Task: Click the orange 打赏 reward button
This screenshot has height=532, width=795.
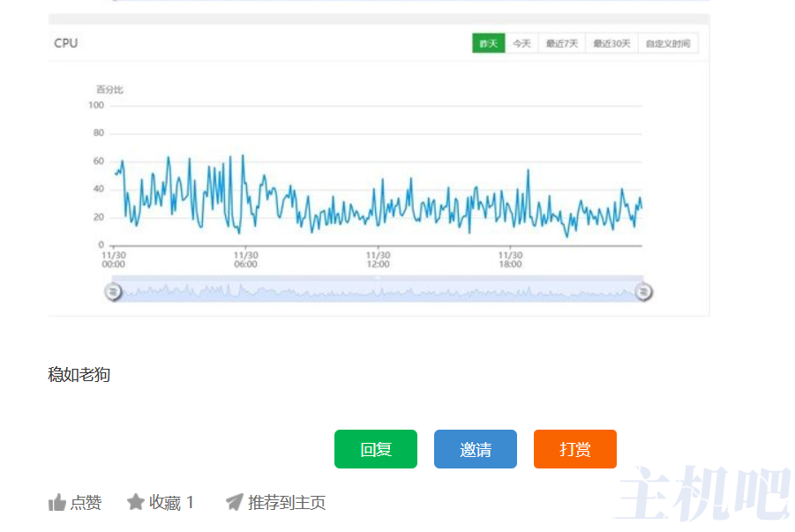Action: coord(575,449)
